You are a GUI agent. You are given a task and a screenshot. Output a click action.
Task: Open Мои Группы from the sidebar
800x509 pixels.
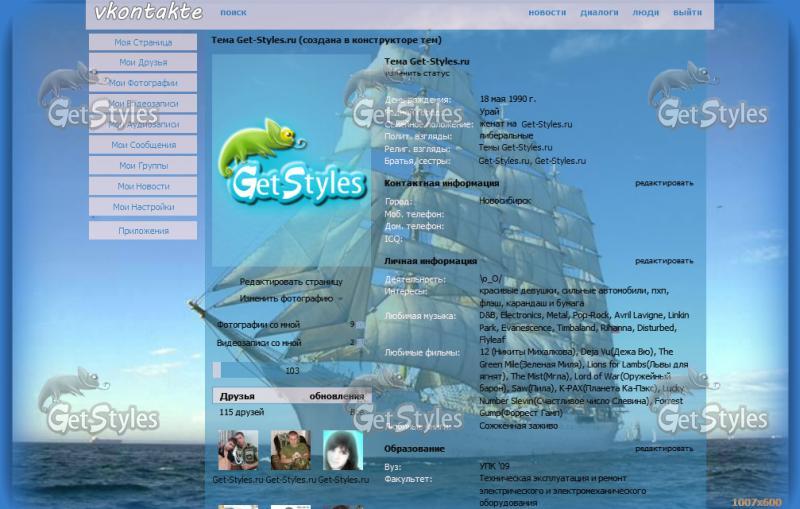click(143, 166)
